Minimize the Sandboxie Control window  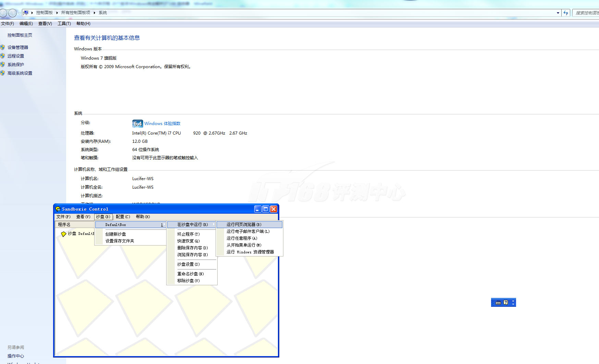(258, 209)
